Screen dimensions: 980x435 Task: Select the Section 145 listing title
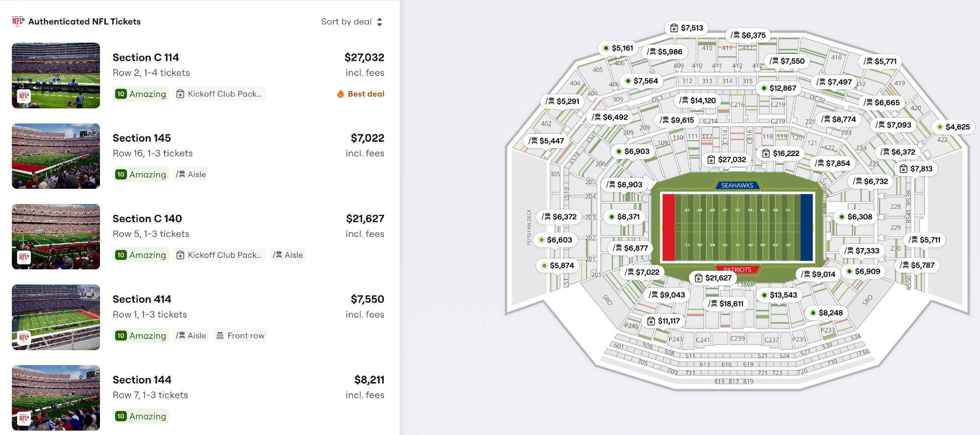142,138
